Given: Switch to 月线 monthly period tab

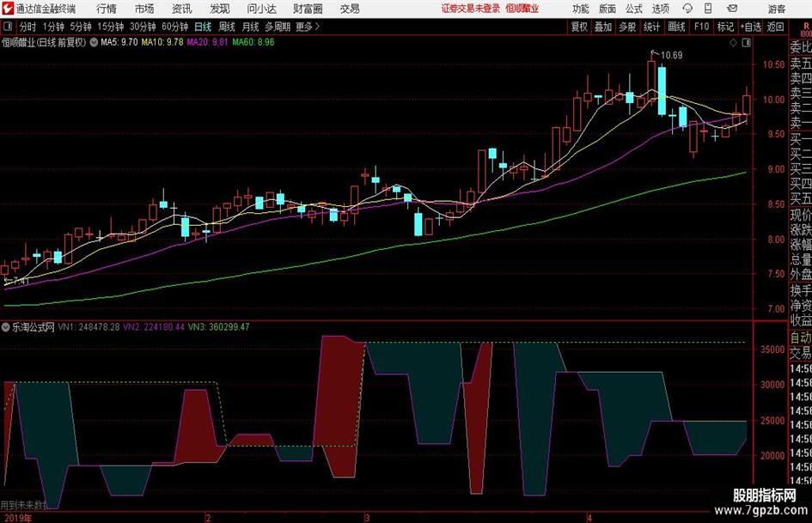Looking at the screenshot, I should 251,27.
